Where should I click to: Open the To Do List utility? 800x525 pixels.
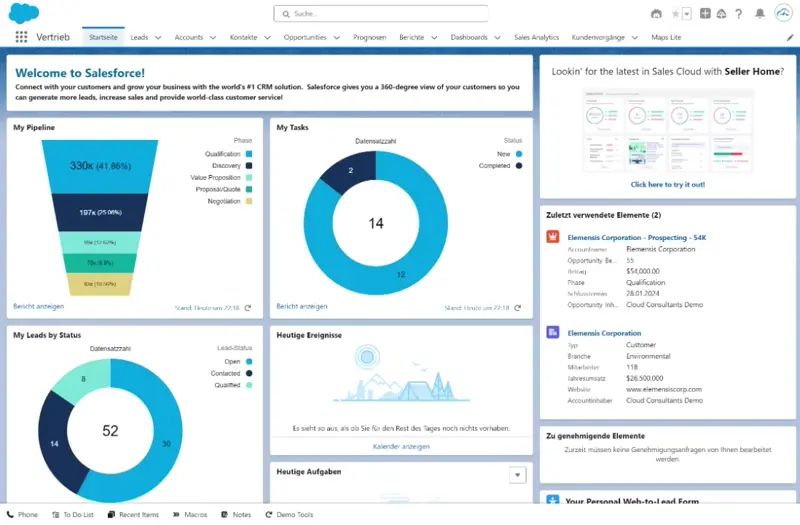click(x=73, y=514)
